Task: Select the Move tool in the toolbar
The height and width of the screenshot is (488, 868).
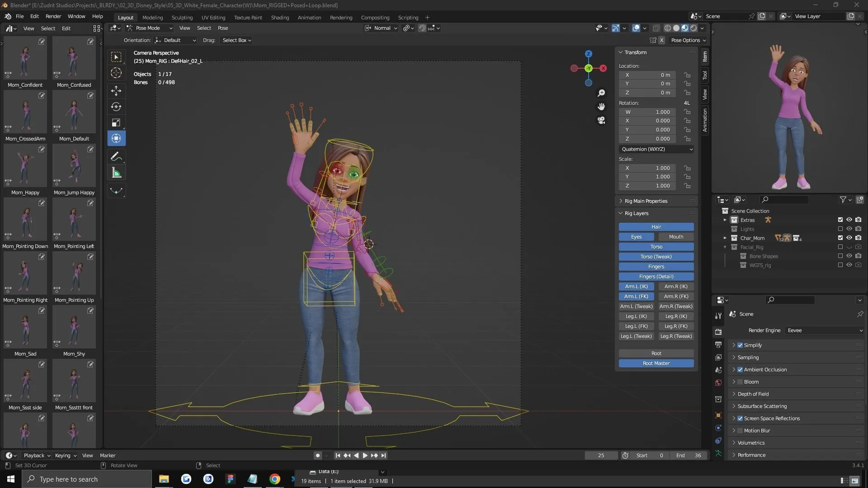Action: pos(116,90)
